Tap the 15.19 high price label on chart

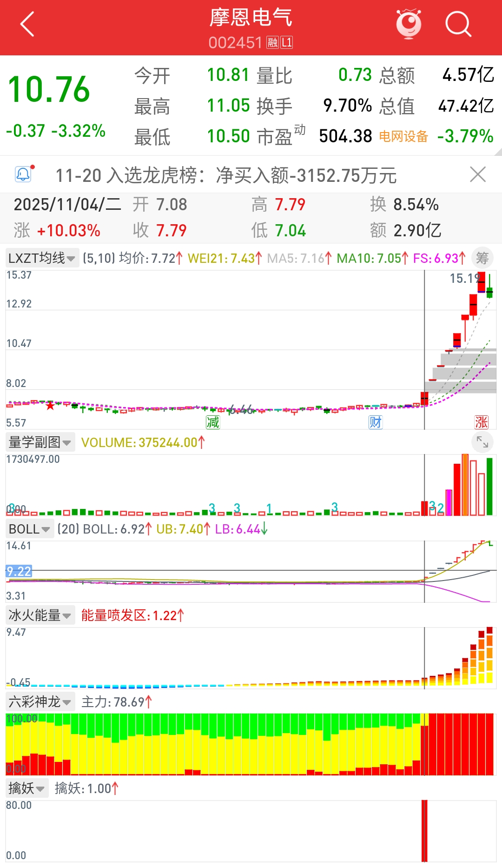[464, 278]
